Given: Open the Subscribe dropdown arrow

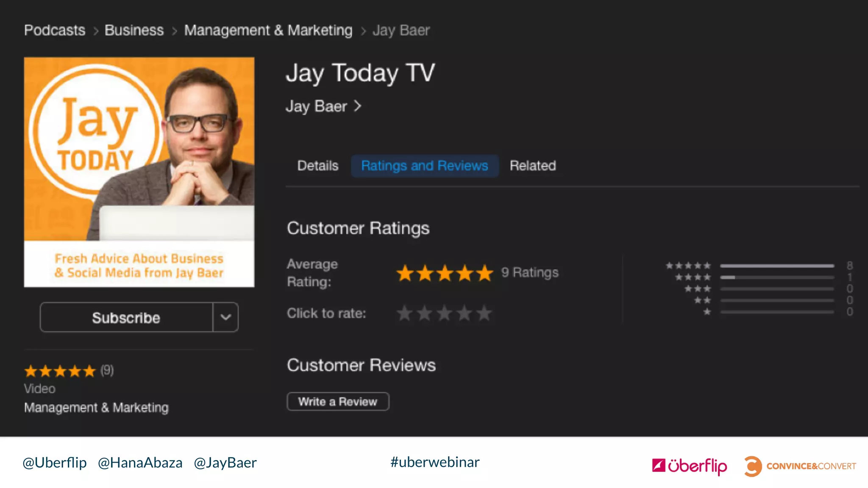Looking at the screenshot, I should (225, 317).
